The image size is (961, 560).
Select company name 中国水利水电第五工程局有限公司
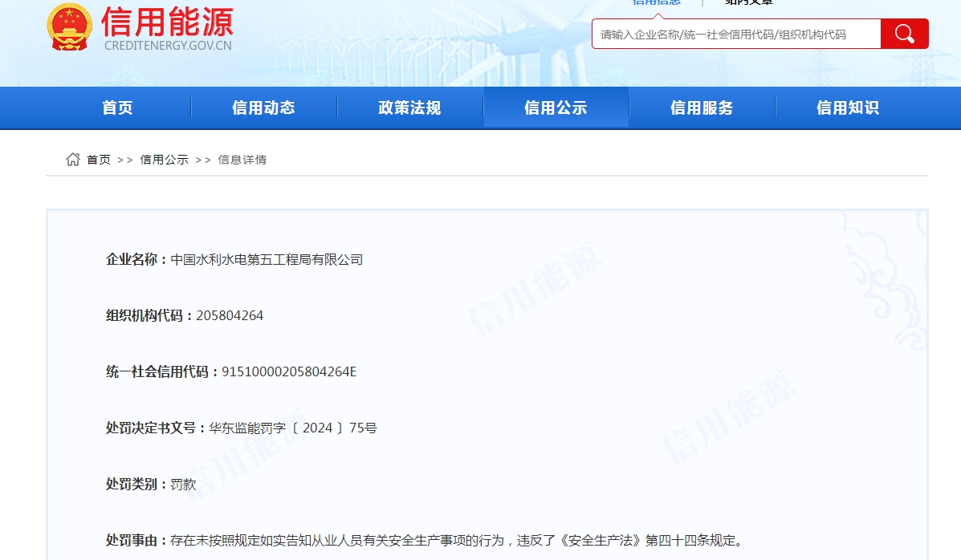click(x=267, y=260)
